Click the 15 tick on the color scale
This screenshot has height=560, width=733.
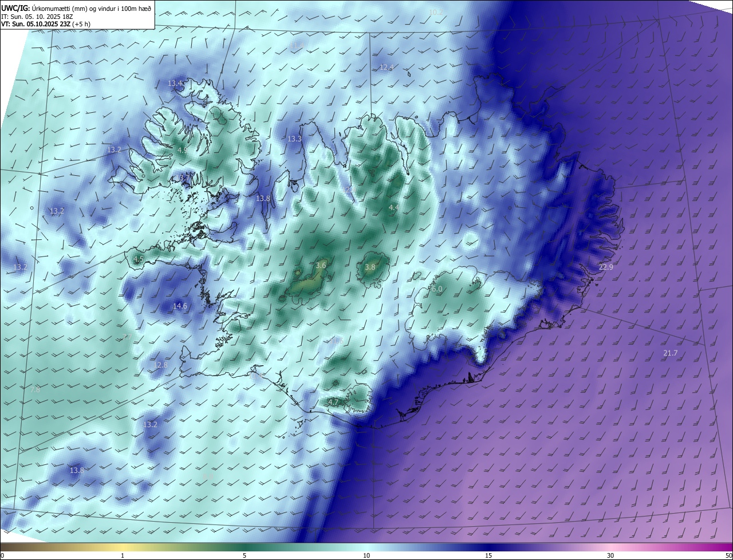coord(488,556)
